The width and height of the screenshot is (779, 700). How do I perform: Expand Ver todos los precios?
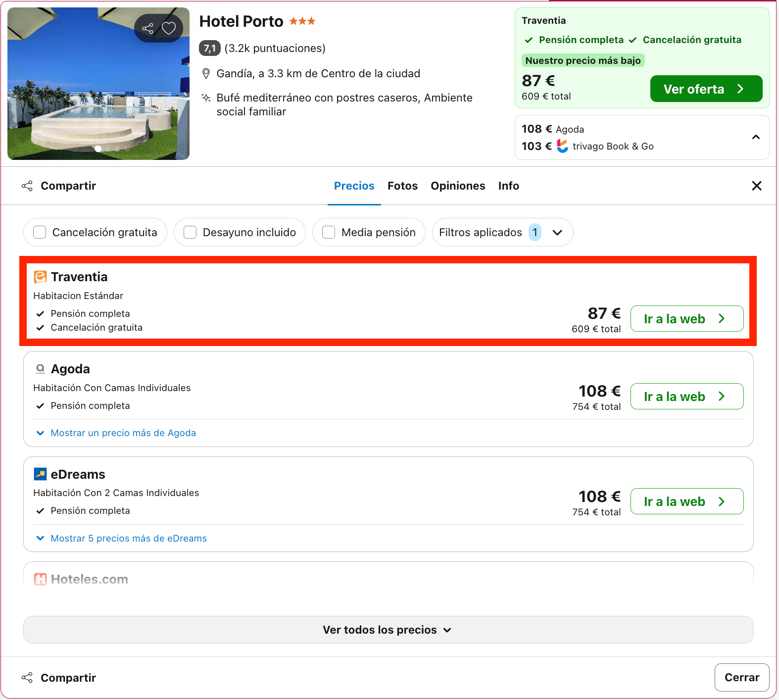click(x=389, y=630)
